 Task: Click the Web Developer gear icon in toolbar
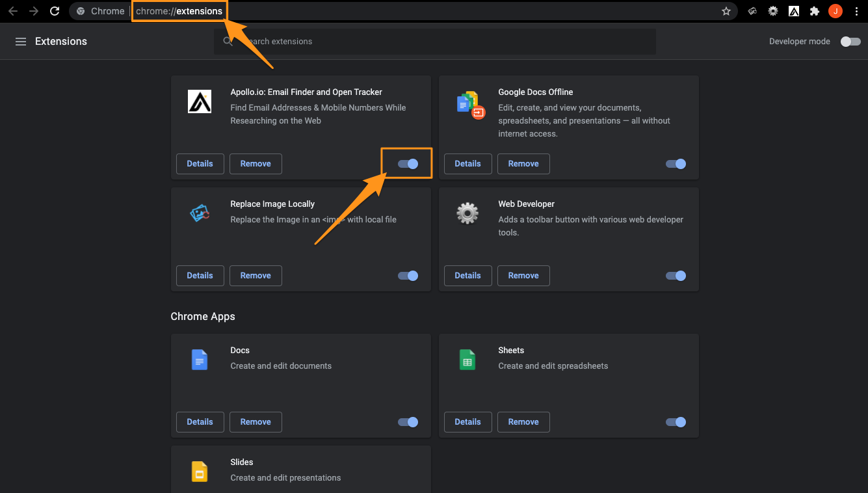(x=773, y=11)
